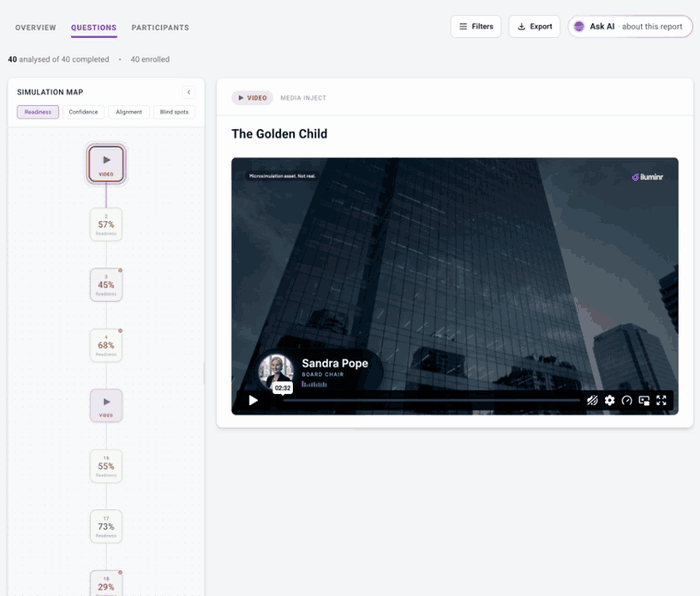
Task: Click the Ask AI purple orb icon
Action: click(x=579, y=26)
